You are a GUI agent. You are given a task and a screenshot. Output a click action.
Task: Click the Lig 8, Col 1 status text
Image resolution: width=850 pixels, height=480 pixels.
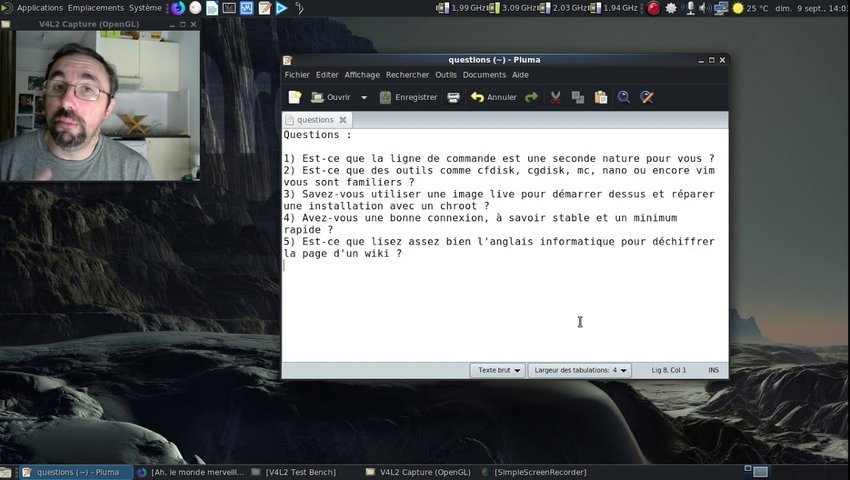coord(668,370)
